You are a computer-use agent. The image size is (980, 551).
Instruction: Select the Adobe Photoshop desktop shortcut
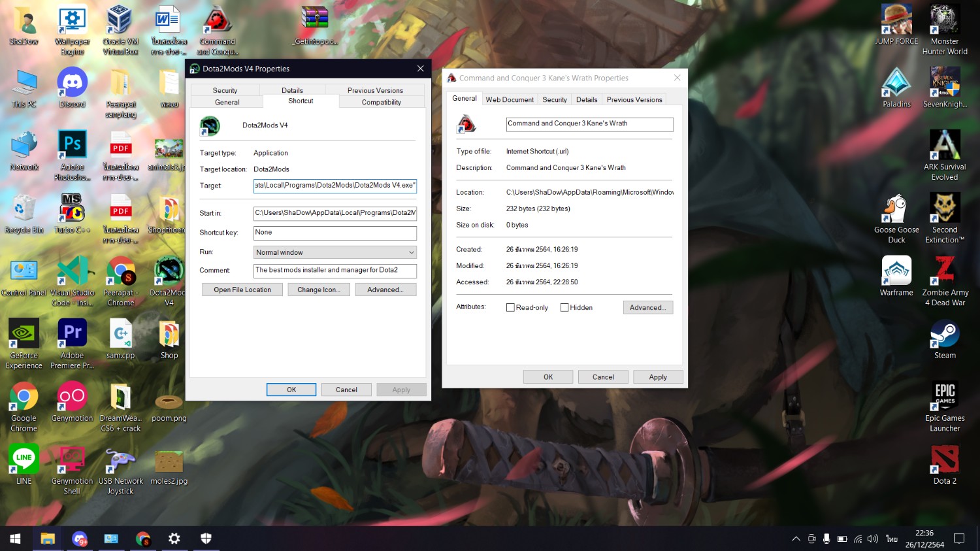[x=72, y=156]
